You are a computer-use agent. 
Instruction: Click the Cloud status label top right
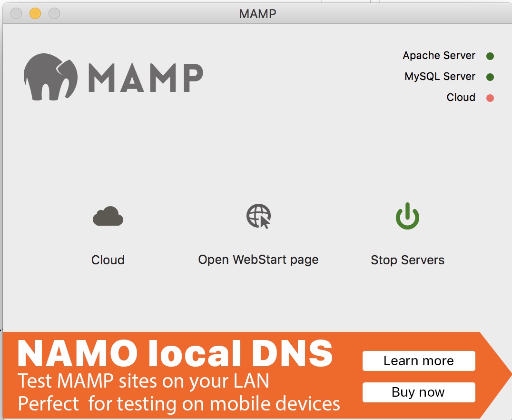pyautogui.click(x=461, y=98)
